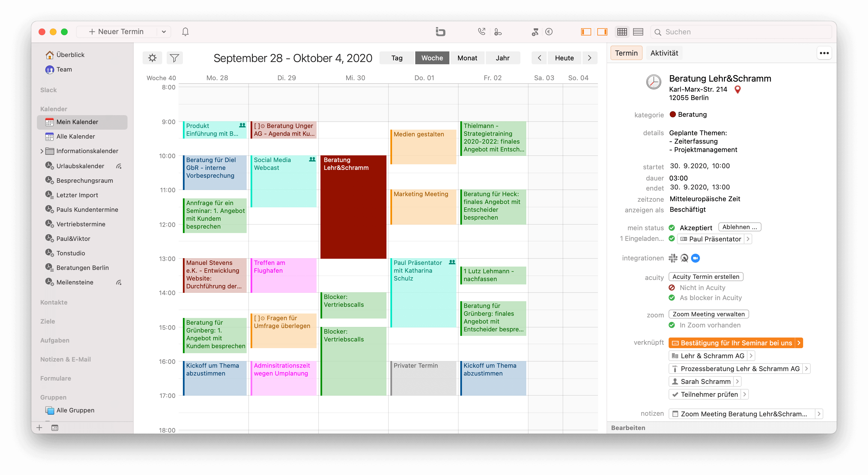Click the clock icon beside event title

click(x=653, y=82)
